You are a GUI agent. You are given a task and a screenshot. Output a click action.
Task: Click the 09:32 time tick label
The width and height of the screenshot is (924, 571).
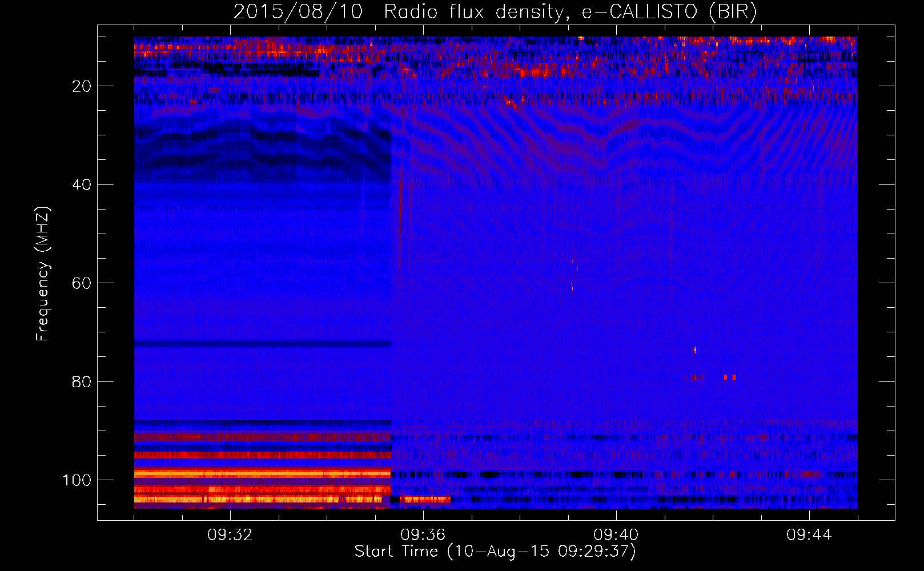(x=230, y=535)
